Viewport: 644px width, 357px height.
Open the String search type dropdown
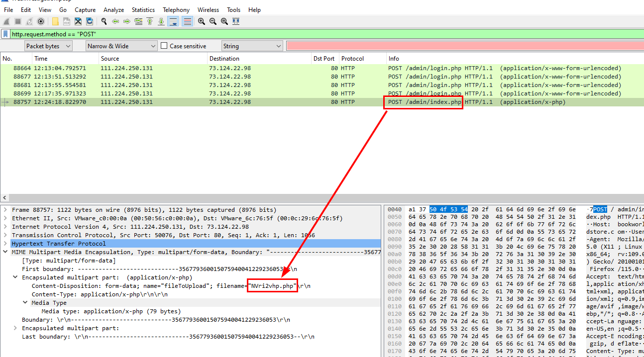[x=252, y=46]
